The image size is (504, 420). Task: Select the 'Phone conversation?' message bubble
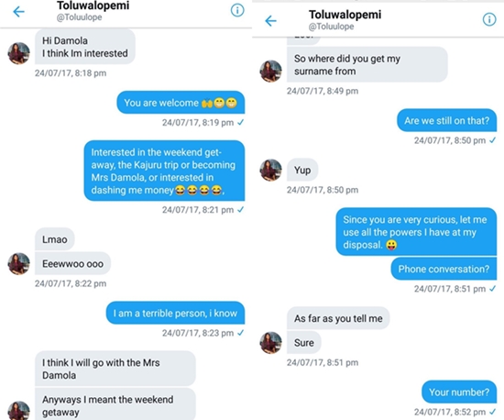444,269
